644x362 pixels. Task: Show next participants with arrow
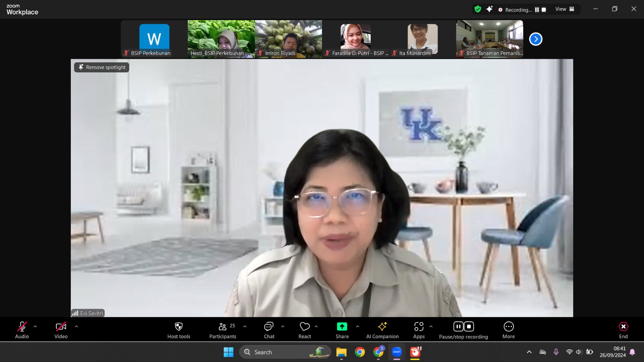pyautogui.click(x=536, y=39)
